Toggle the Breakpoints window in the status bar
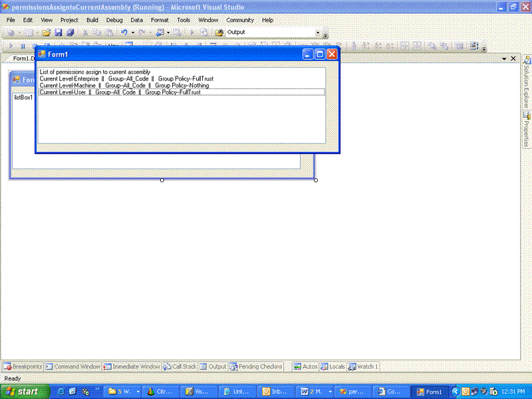 (20, 366)
